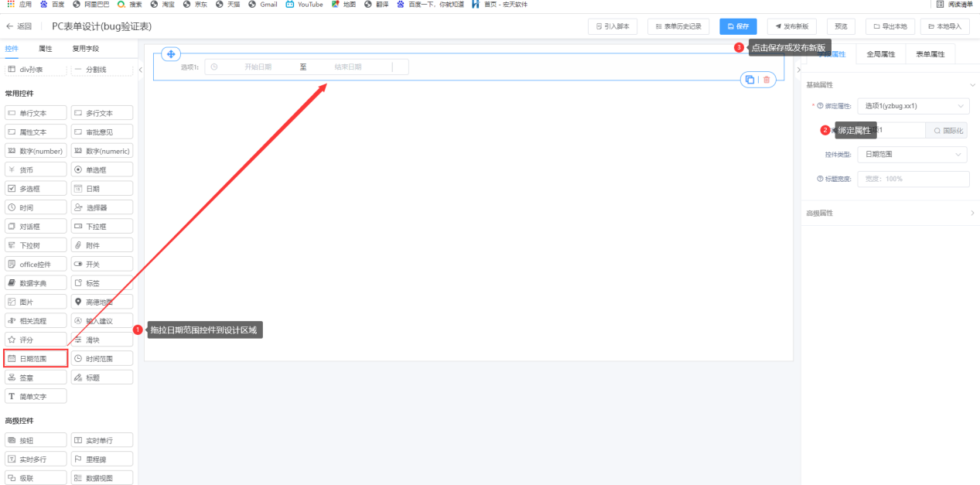Select the 附件 attachment control
The height and width of the screenshot is (485, 980).
click(102, 246)
